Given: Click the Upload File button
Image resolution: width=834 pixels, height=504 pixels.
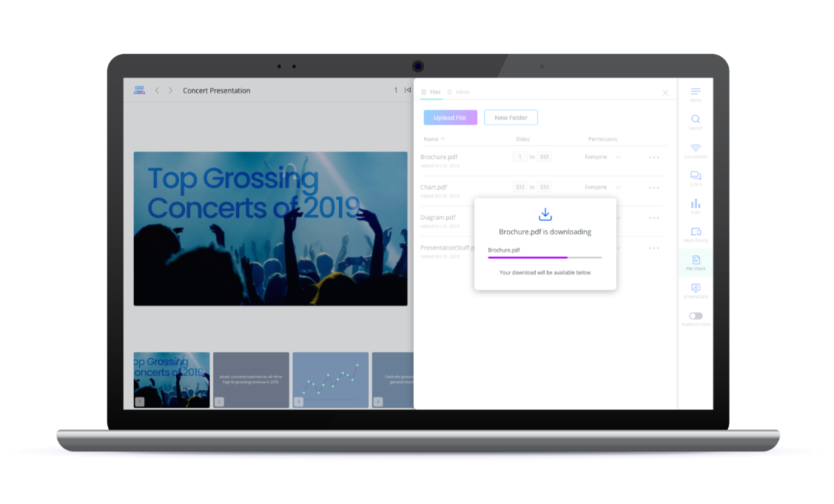Looking at the screenshot, I should pyautogui.click(x=450, y=118).
